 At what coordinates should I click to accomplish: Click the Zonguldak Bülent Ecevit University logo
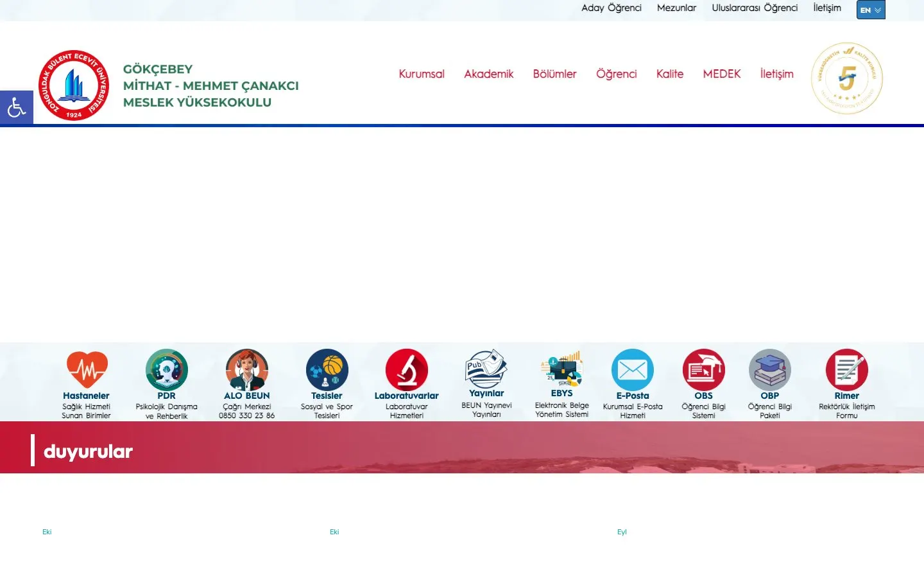point(74,85)
